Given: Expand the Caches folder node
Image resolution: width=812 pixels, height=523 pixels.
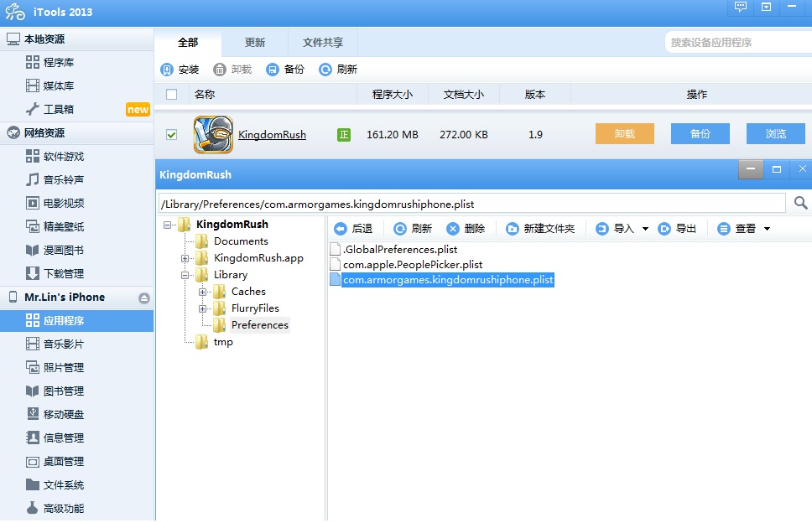Looking at the screenshot, I should click(x=202, y=292).
